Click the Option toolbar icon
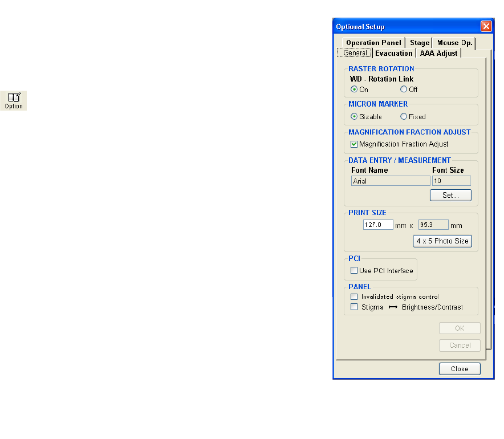This screenshot has width=504, height=439. coord(14,100)
